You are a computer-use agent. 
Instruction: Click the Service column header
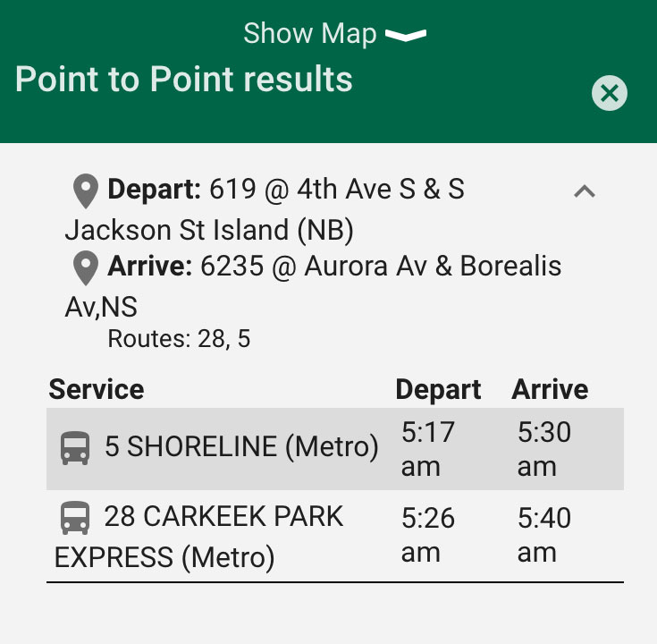97,389
